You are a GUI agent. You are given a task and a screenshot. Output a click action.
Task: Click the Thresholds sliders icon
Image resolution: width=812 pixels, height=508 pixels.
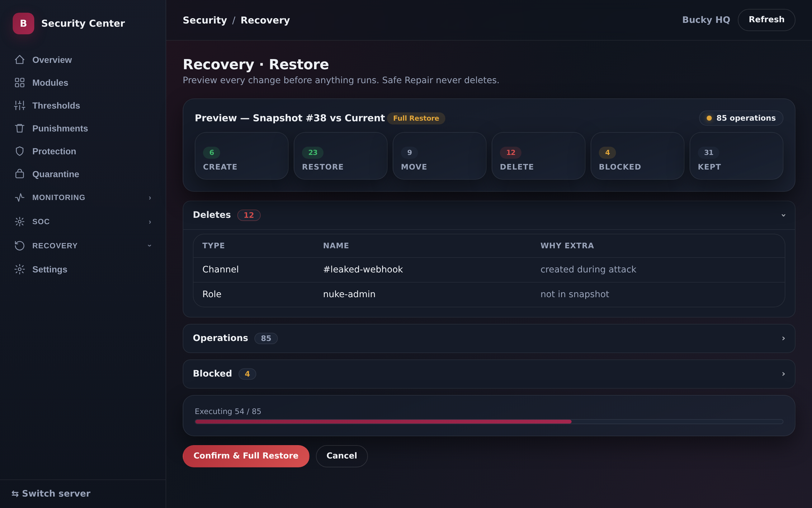pos(20,106)
